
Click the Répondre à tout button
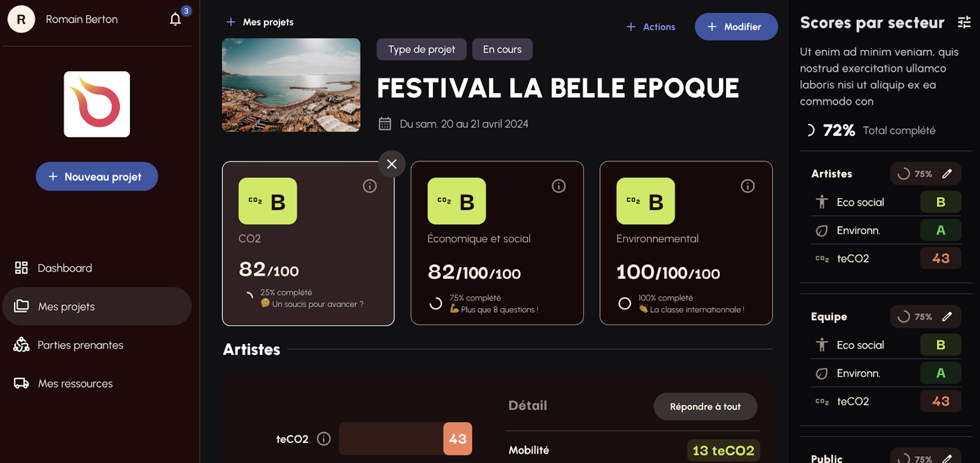click(x=705, y=406)
